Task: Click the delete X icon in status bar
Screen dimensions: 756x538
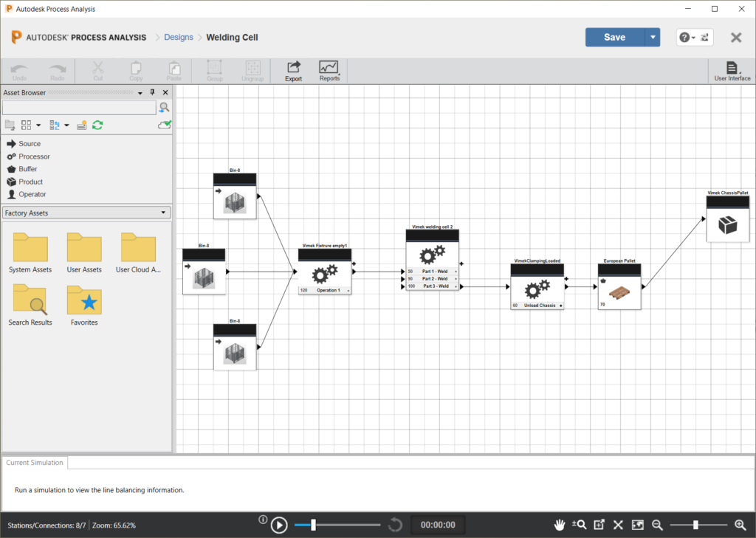Action: coord(618,525)
